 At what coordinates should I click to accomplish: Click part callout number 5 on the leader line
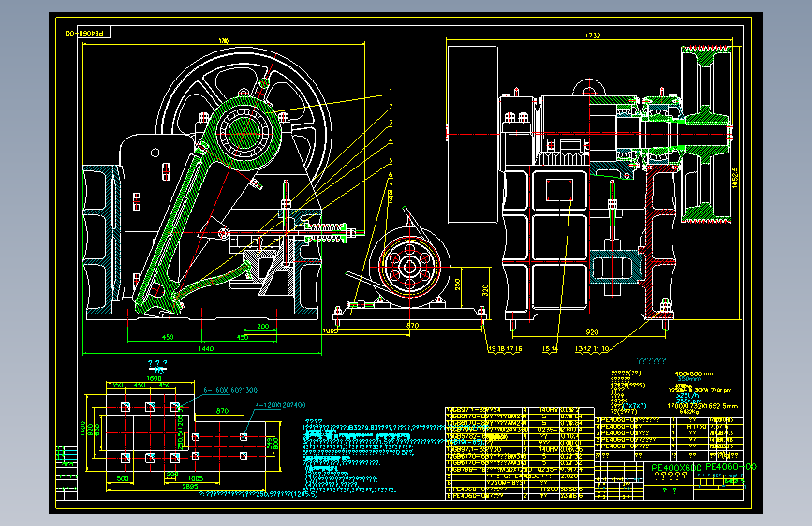coord(391,161)
